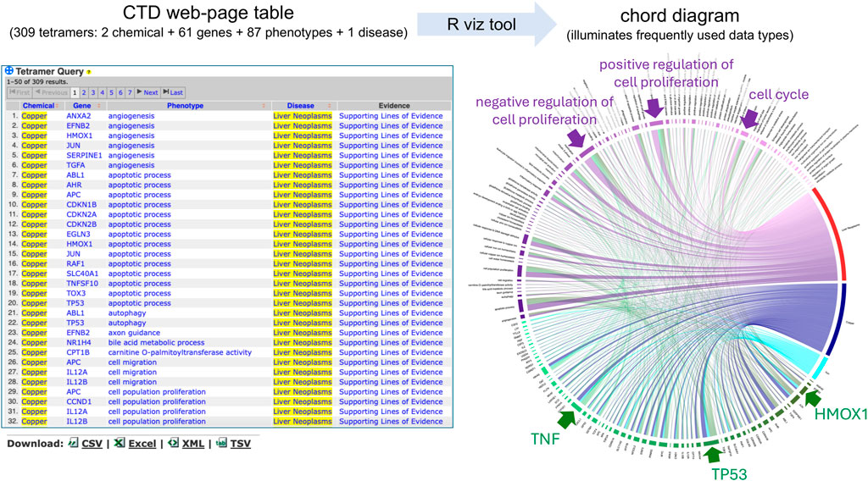Open the CDKN1B gene link
The width and height of the screenshot is (868, 481).
tap(81, 205)
